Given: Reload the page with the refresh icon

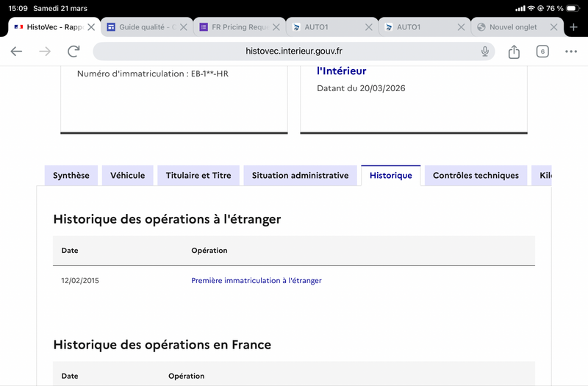Looking at the screenshot, I should 73,51.
